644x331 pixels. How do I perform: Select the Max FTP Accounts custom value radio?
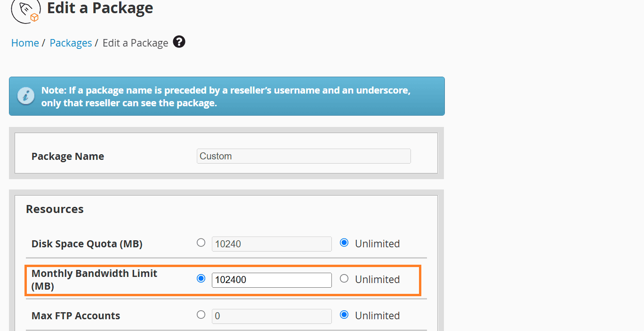[x=201, y=315]
